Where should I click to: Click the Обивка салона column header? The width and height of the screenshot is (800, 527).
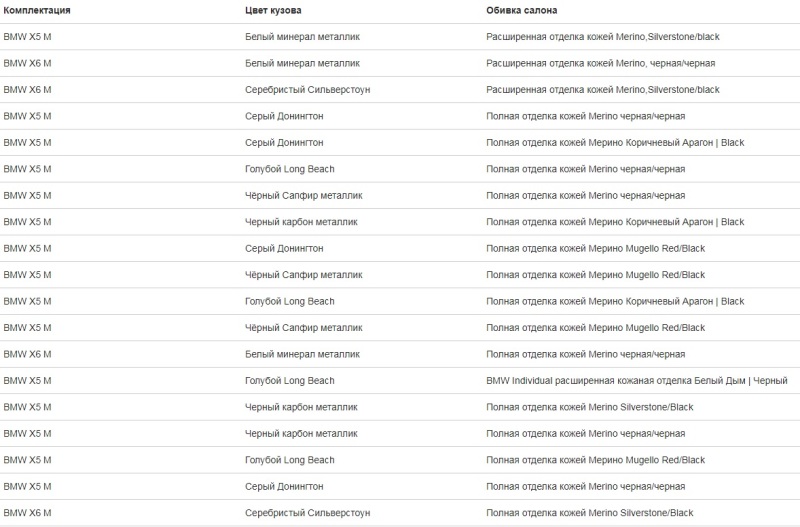click(522, 10)
